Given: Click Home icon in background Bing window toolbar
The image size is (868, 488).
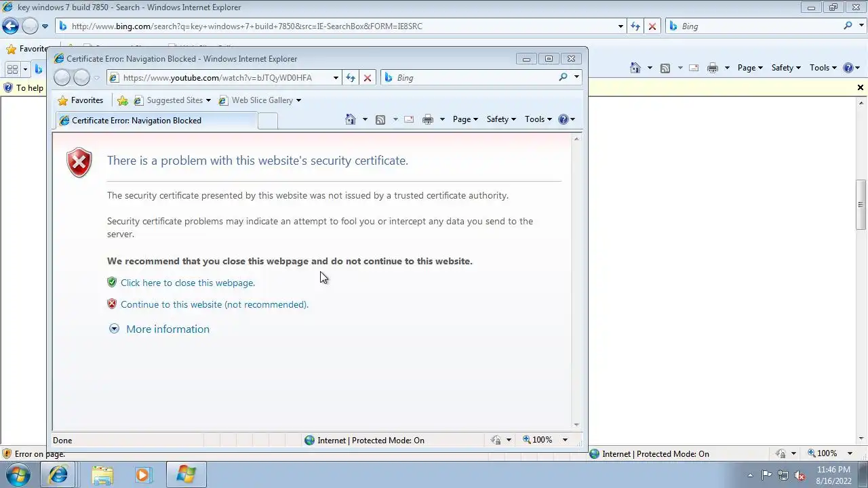Looking at the screenshot, I should (635, 68).
